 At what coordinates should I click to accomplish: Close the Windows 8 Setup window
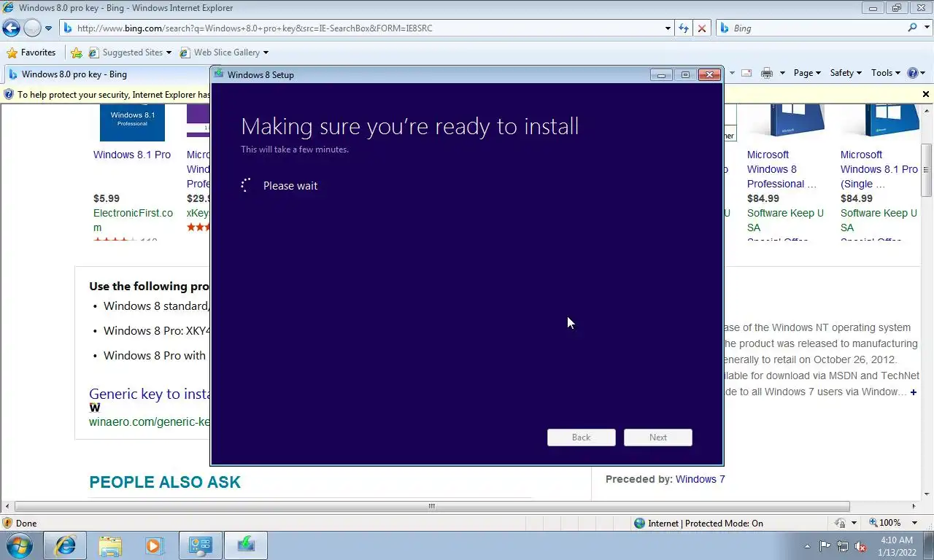[709, 74]
